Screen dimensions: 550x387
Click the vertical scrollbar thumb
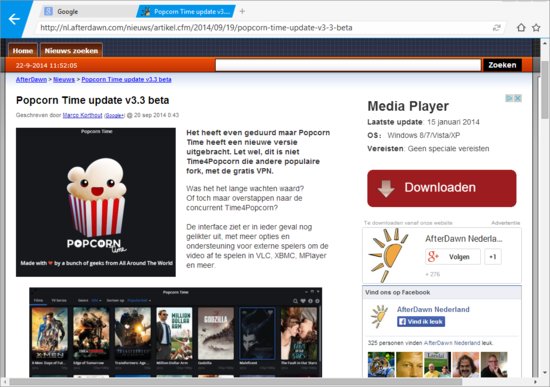(x=544, y=90)
